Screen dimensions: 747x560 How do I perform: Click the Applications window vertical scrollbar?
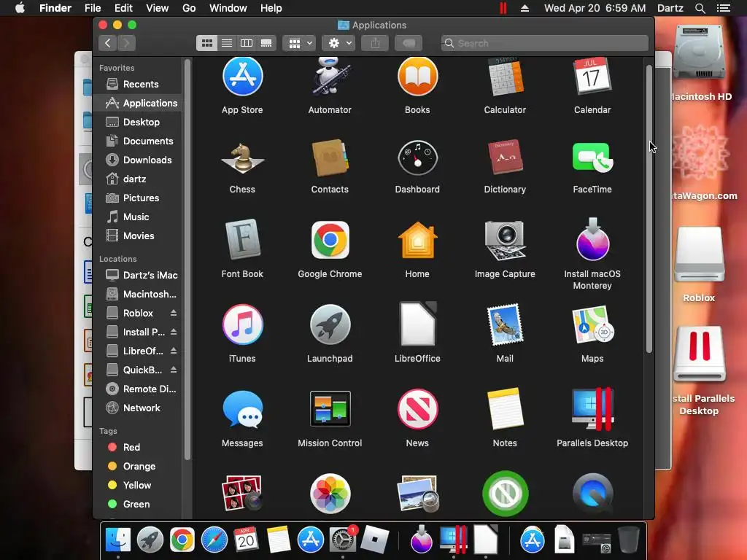click(x=649, y=209)
